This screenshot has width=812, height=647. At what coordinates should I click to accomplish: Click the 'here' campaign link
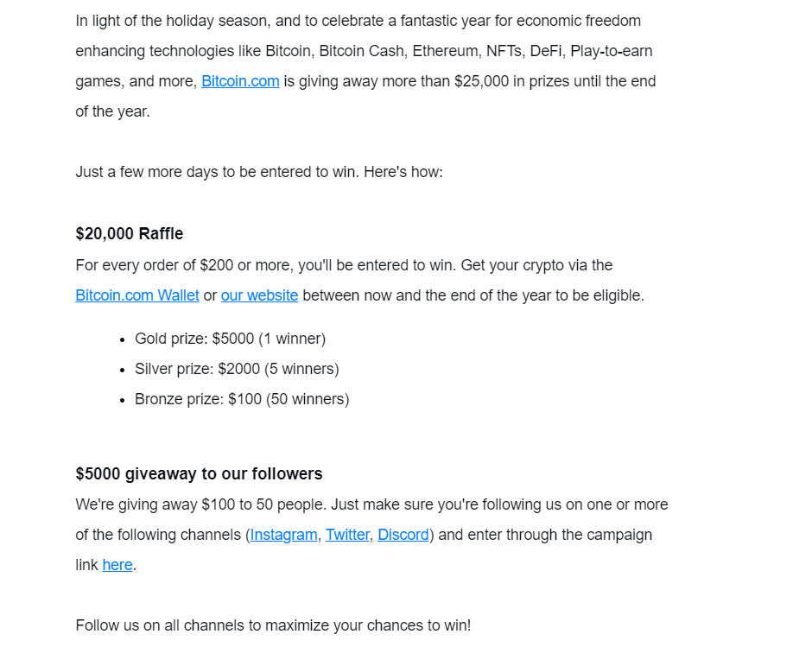point(117,565)
